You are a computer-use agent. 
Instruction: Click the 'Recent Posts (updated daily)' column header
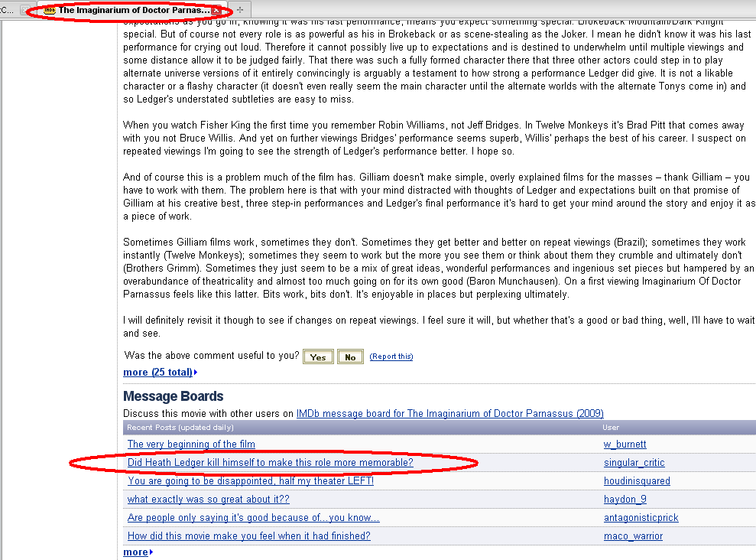(x=180, y=428)
